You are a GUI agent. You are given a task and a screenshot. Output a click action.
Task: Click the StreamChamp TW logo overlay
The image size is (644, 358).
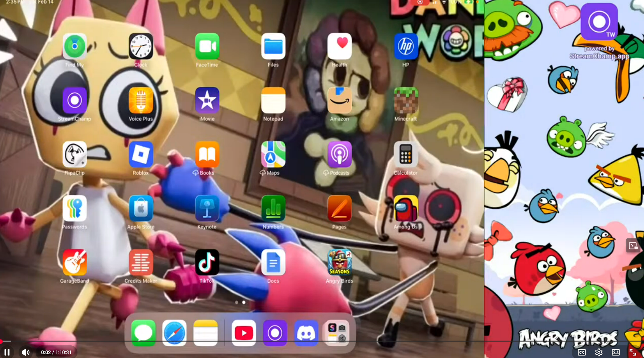(599, 21)
